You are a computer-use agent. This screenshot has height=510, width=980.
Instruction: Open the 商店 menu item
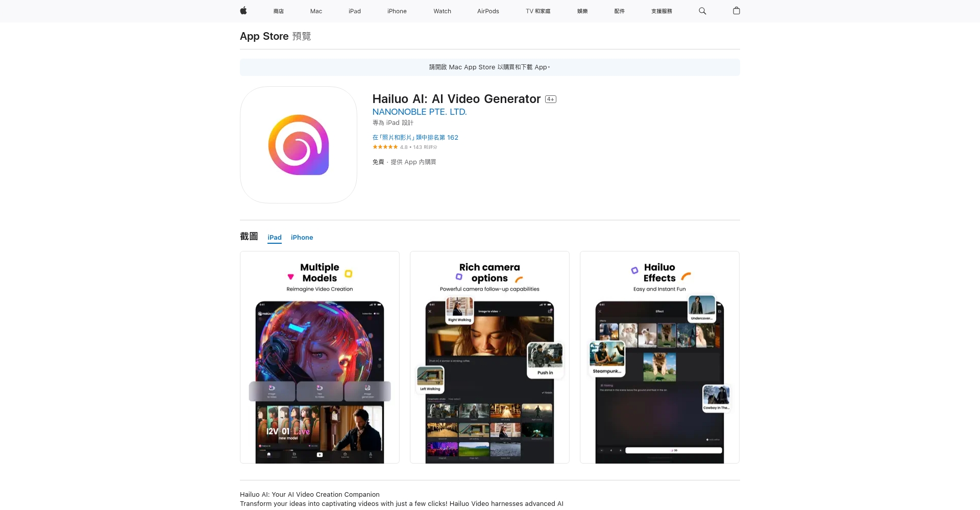[x=278, y=11]
